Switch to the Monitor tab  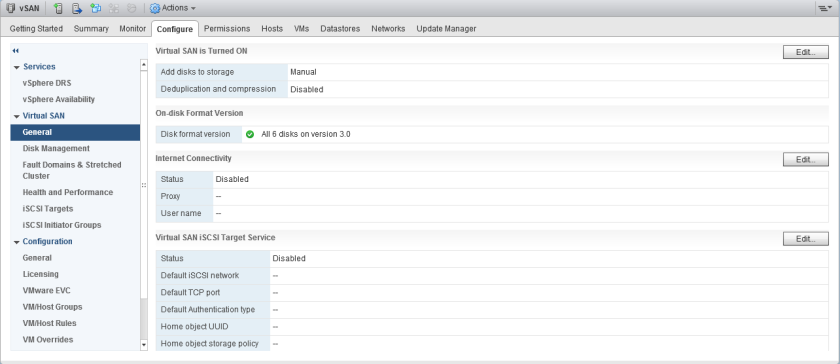click(132, 28)
